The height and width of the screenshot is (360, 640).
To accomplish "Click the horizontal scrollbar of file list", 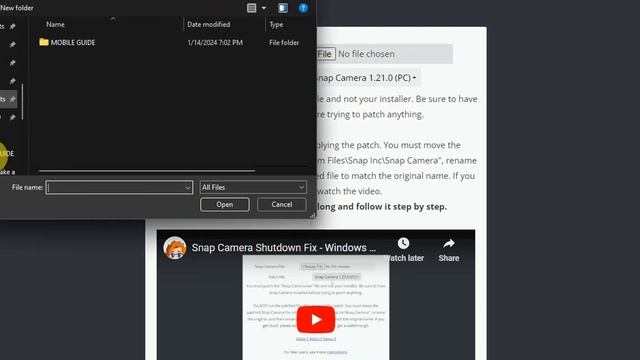I will (147, 171).
